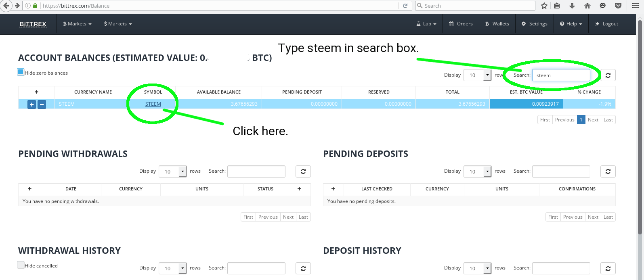This screenshot has width=644, height=280.
Task: Open the downloads arrow icon
Action: [x=572, y=6]
